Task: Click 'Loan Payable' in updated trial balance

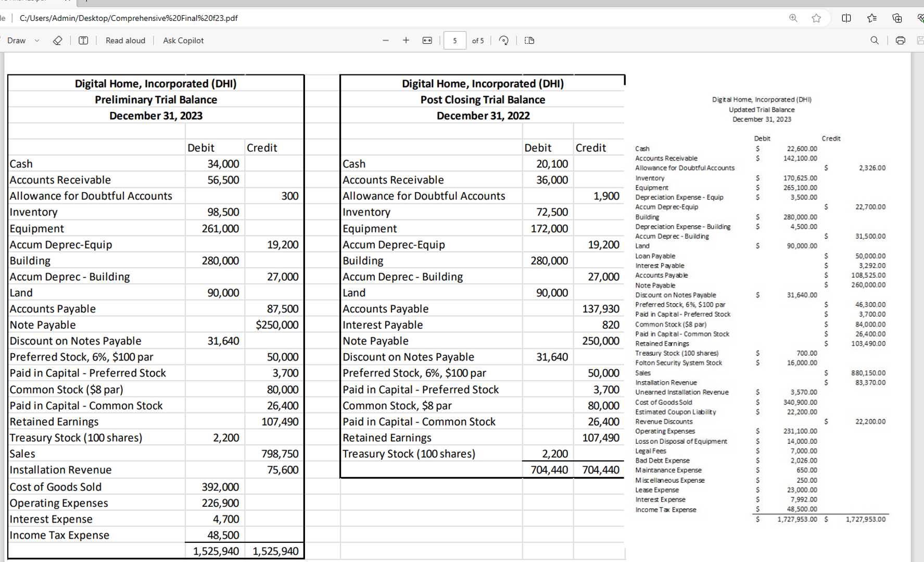Action: pos(655,256)
